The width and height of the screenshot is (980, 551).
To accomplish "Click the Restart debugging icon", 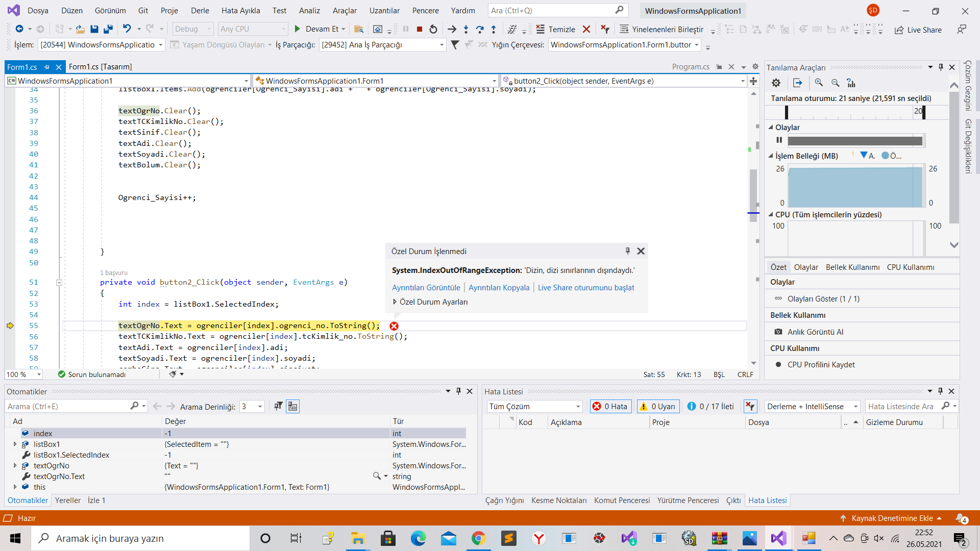I will tap(433, 30).
